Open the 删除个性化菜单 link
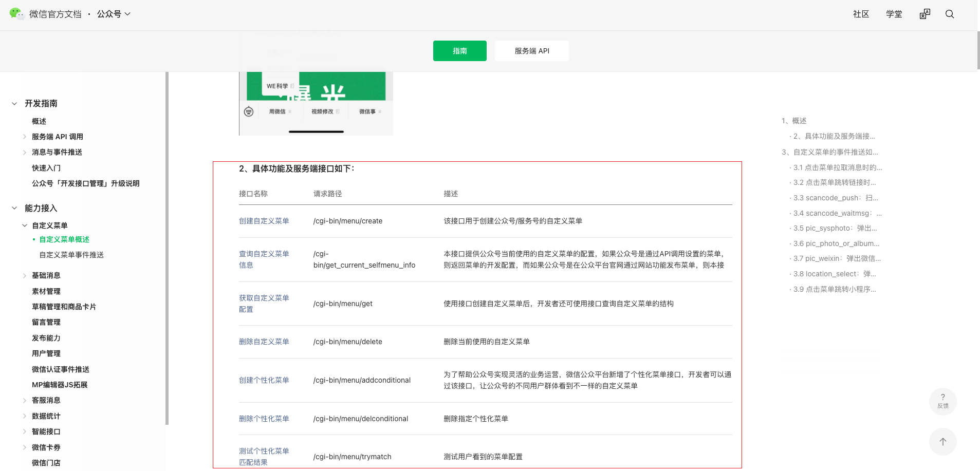980x471 pixels. (264, 419)
